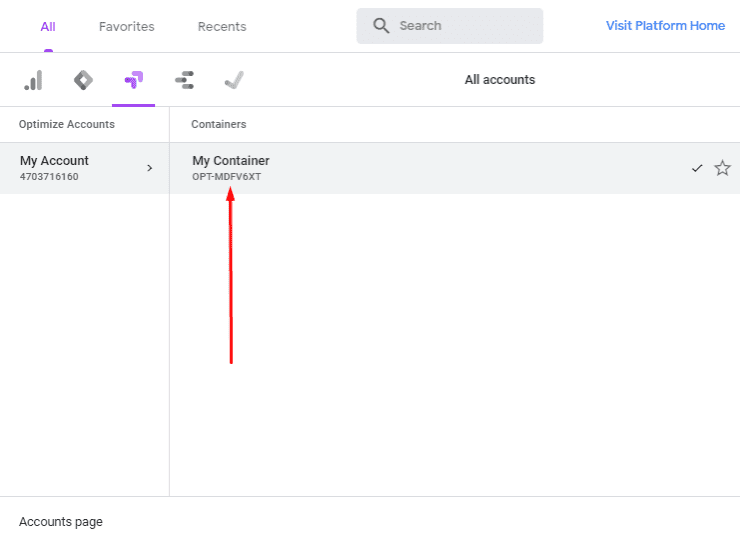This screenshot has height=535, width=740.
Task: Select My Account row
Action: [84, 168]
